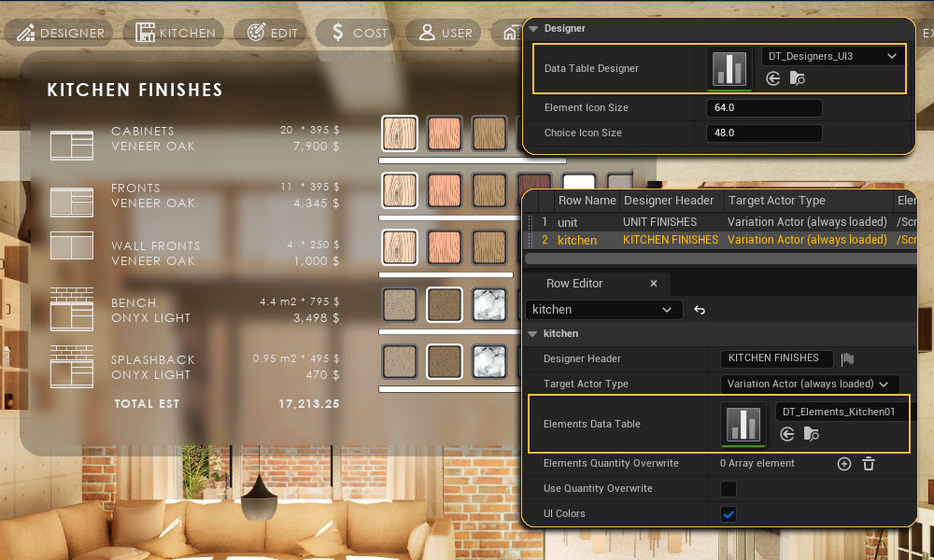Click the browse-to-asset icon under DT_Designers_UI3
The width and height of the screenshot is (934, 560).
click(x=797, y=79)
